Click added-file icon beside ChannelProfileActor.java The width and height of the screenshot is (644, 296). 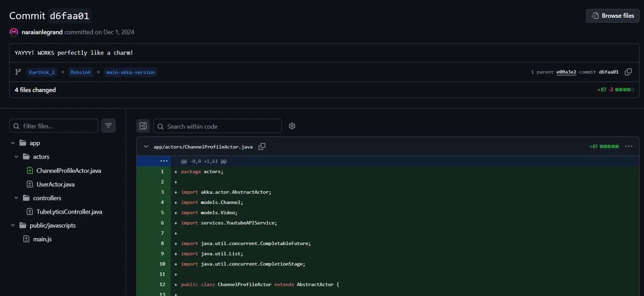tap(30, 171)
